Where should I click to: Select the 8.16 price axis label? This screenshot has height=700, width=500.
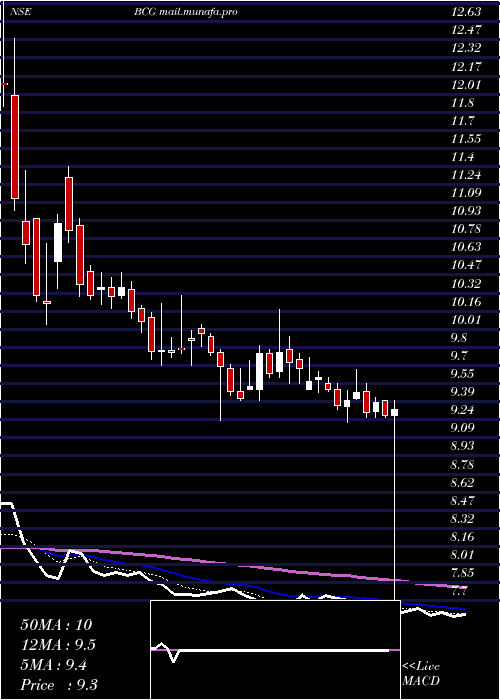462,537
